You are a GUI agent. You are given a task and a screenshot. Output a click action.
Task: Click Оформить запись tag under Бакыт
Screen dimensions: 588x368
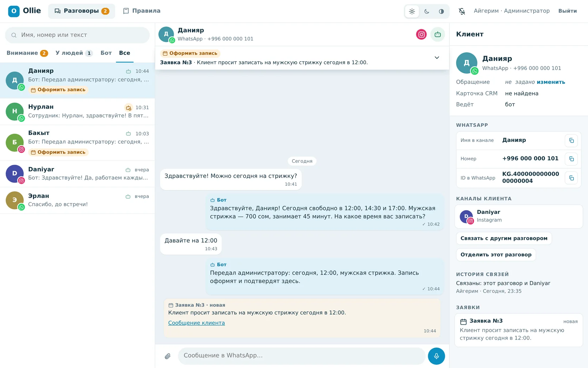(x=58, y=152)
